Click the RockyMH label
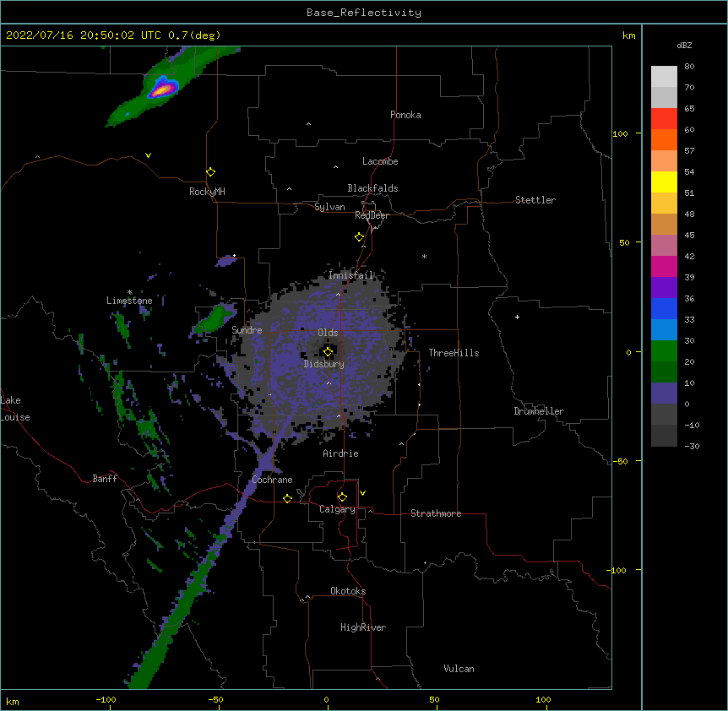The image size is (728, 711). [207, 192]
